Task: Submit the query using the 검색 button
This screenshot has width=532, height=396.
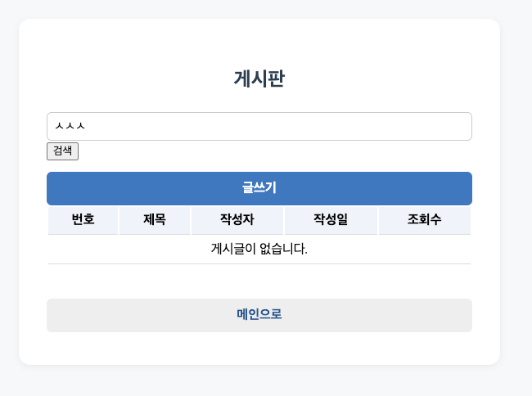Action: [x=62, y=151]
